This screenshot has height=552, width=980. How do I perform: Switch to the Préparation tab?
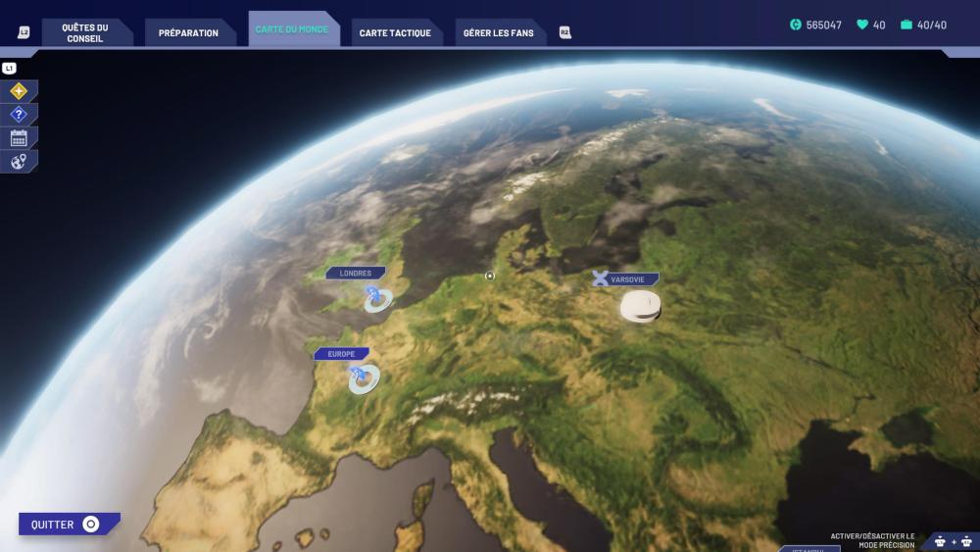tap(189, 32)
